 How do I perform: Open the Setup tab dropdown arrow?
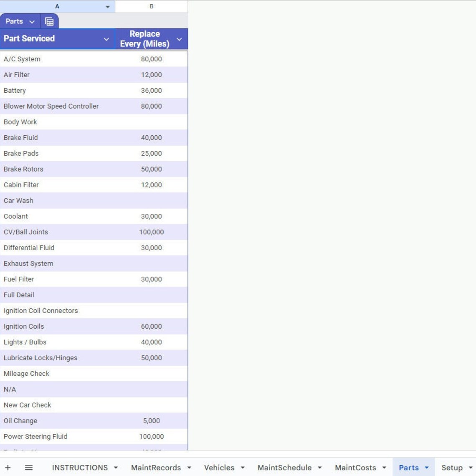click(471, 468)
